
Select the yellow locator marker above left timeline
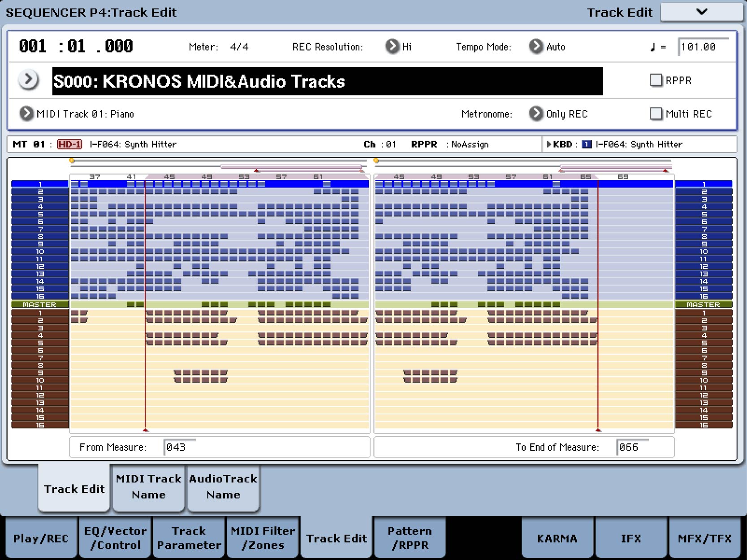(72, 160)
